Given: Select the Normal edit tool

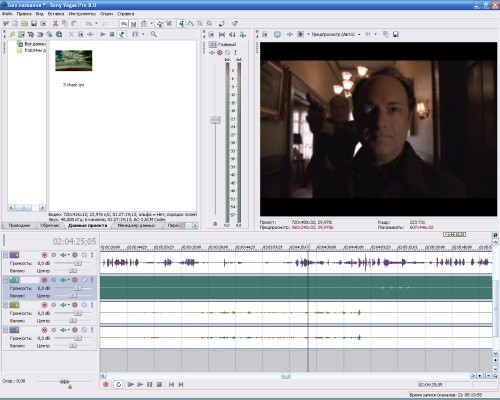Looking at the screenshot, I should 181,23.
